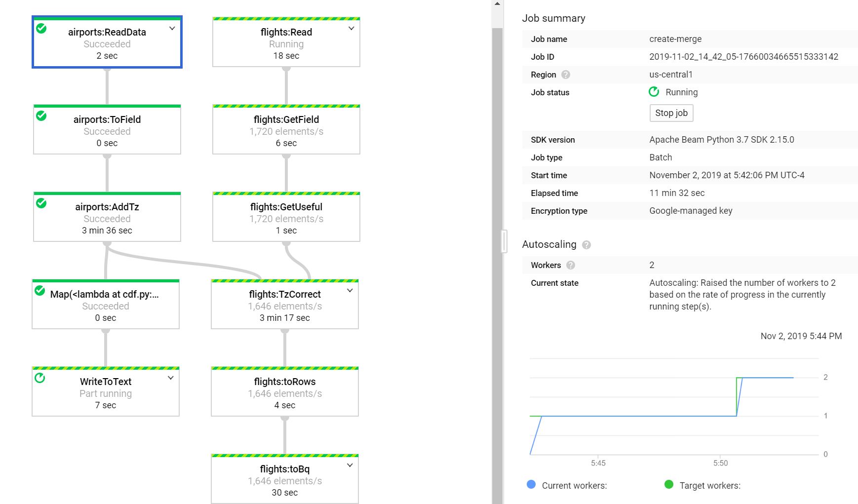Click the Start time value November 2, 2019

(727, 175)
